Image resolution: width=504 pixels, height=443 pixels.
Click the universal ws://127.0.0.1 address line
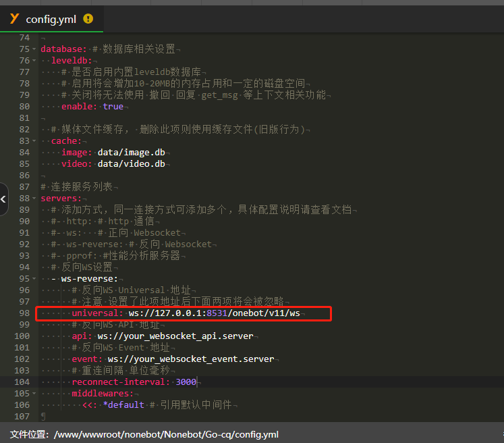pyautogui.click(x=186, y=313)
